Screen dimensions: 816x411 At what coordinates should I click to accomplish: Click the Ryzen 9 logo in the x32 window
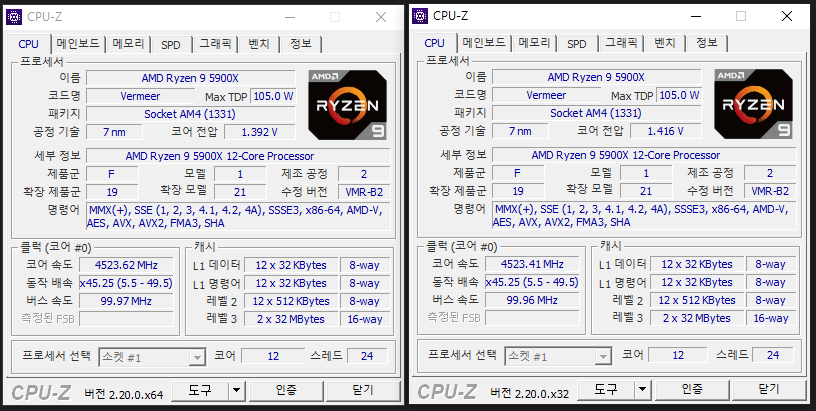754,105
